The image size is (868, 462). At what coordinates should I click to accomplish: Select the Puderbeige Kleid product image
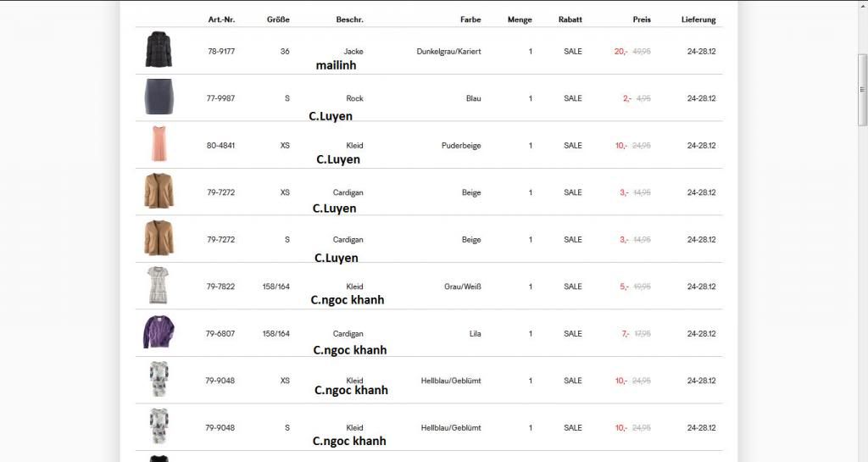pyautogui.click(x=159, y=144)
